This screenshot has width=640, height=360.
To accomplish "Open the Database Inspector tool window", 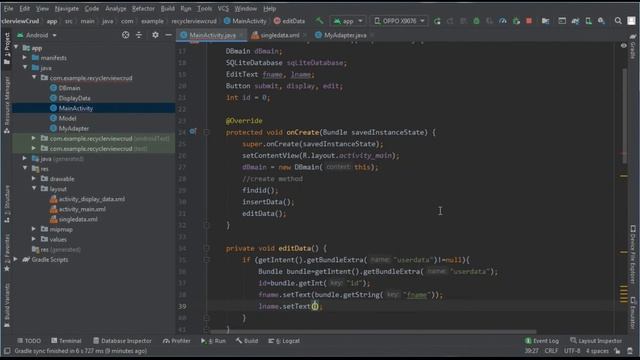I will click(122, 341).
